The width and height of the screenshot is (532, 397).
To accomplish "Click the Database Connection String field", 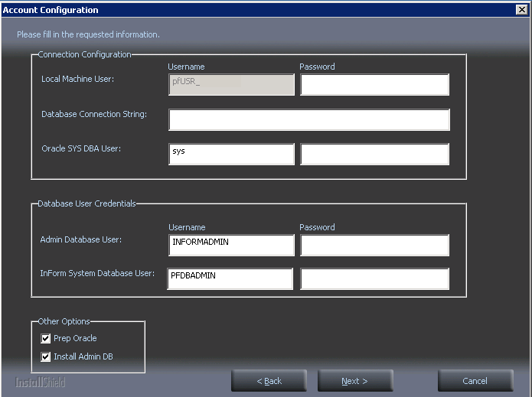I will 309,119.
